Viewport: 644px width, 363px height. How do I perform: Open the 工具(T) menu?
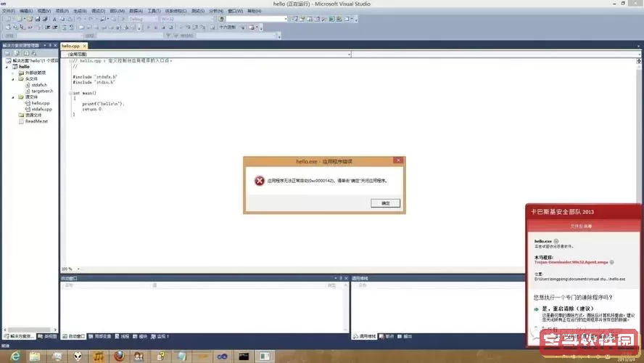click(x=154, y=11)
